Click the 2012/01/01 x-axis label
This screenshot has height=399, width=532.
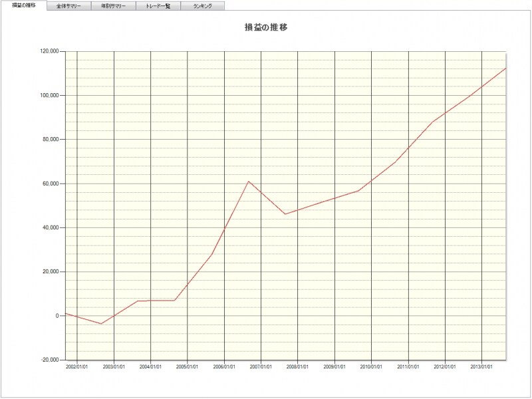tap(445, 367)
